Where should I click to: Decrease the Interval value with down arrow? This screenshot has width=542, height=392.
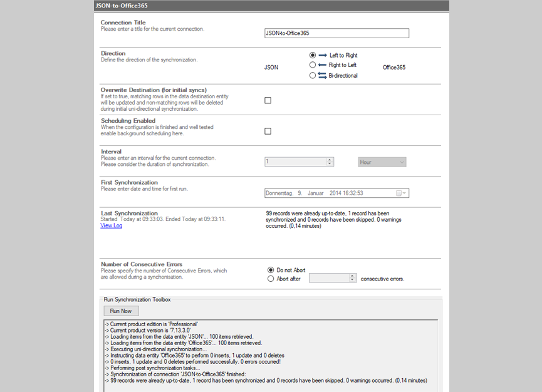coord(330,164)
